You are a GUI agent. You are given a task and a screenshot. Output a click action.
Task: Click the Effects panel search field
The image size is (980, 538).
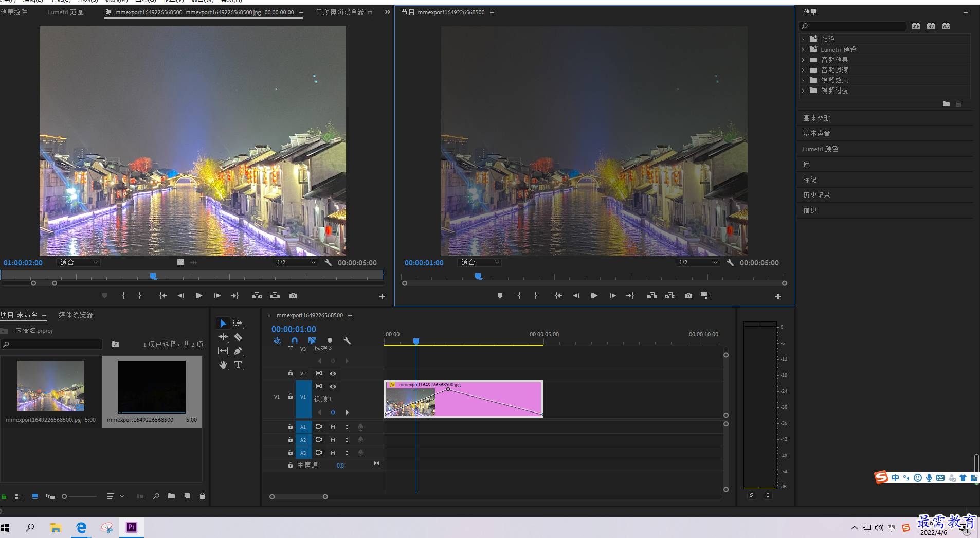[x=852, y=26]
